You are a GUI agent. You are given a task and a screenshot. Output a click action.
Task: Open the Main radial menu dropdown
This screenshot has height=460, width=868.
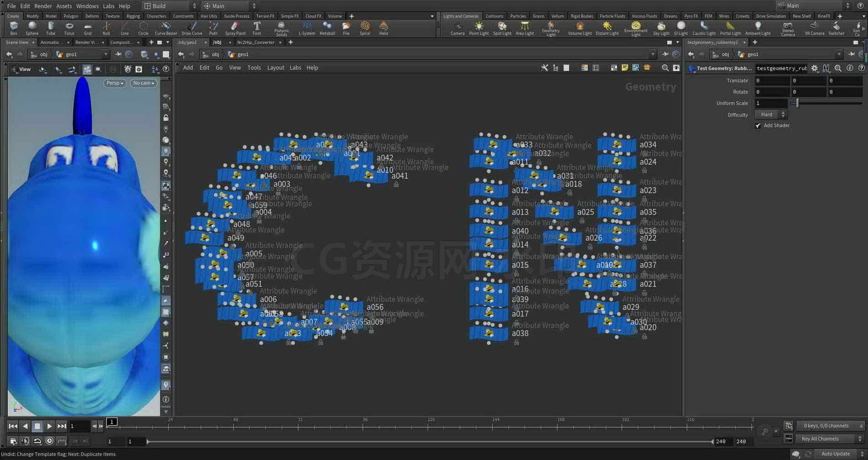tap(230, 6)
